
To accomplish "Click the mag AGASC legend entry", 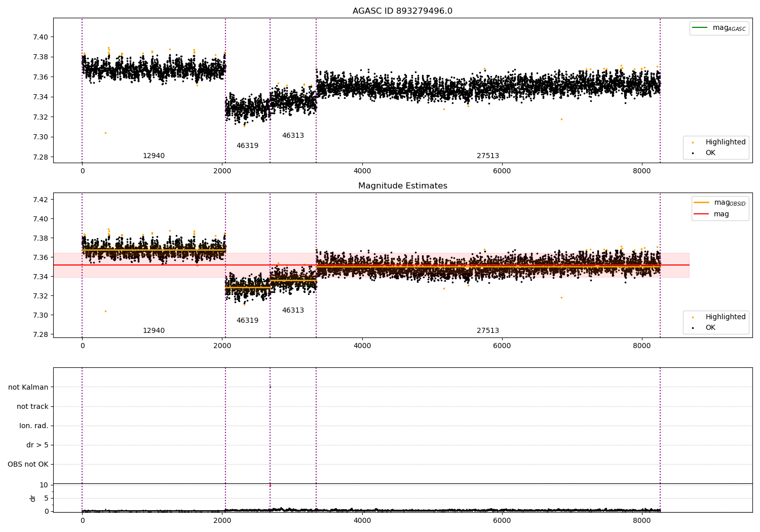I will click(x=719, y=28).
